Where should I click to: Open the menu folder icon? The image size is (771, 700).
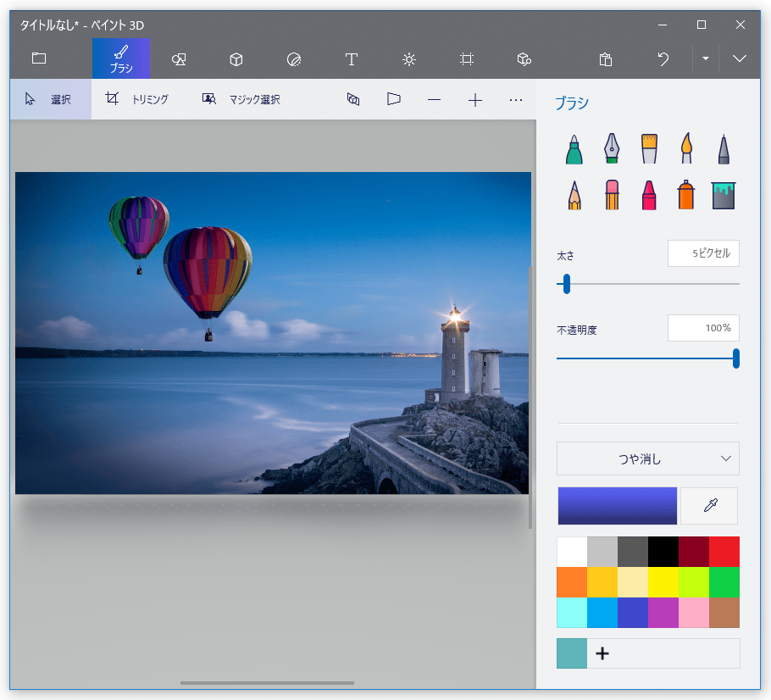click(39, 58)
